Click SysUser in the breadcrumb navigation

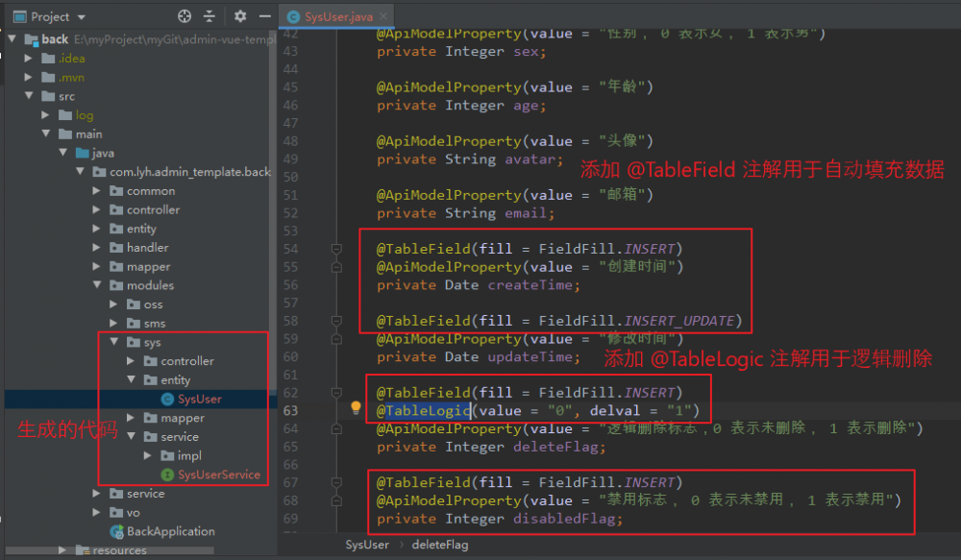click(367, 545)
